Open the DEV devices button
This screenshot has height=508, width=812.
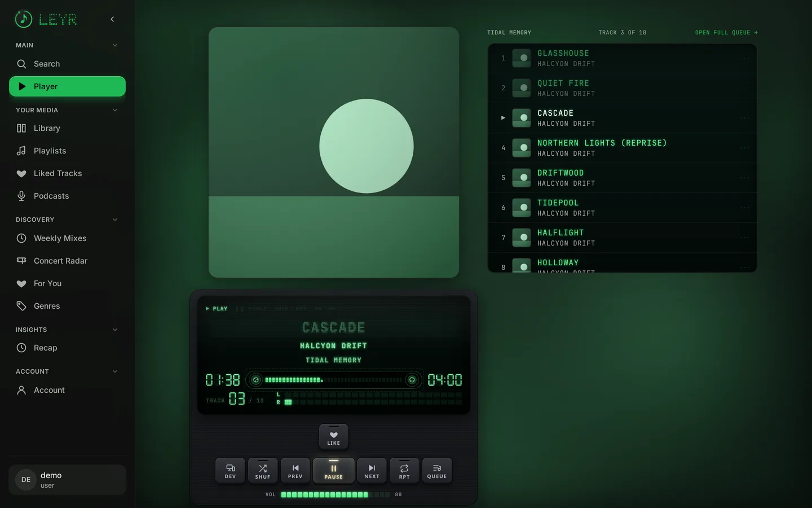230,471
